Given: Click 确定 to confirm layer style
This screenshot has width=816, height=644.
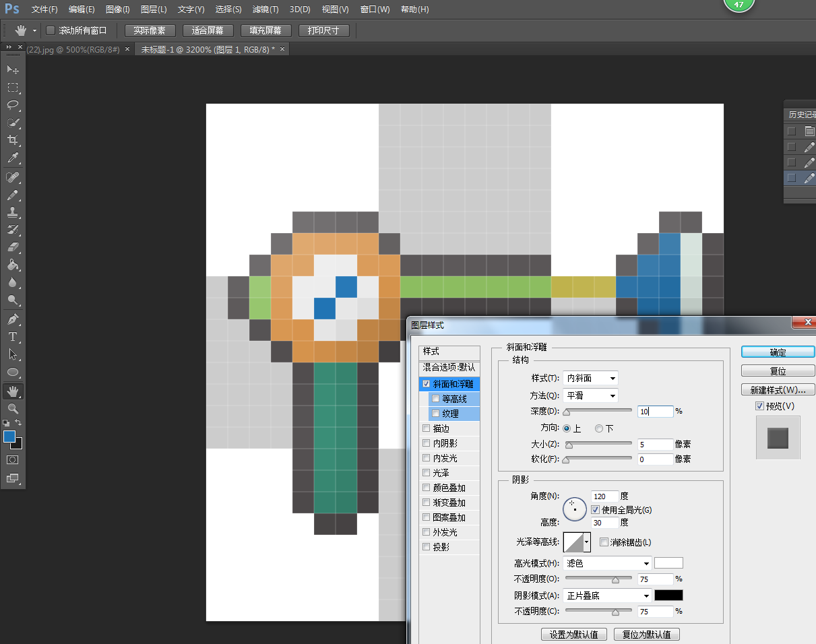Looking at the screenshot, I should tap(778, 352).
